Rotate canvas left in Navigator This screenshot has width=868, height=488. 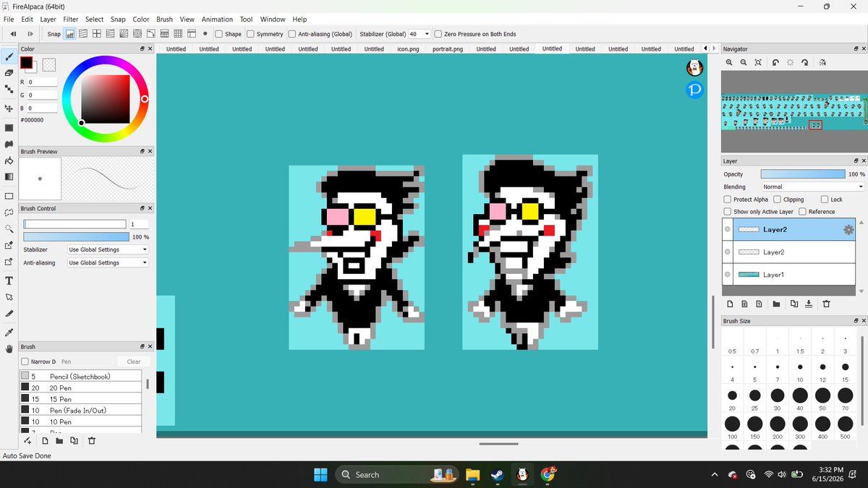[775, 63]
